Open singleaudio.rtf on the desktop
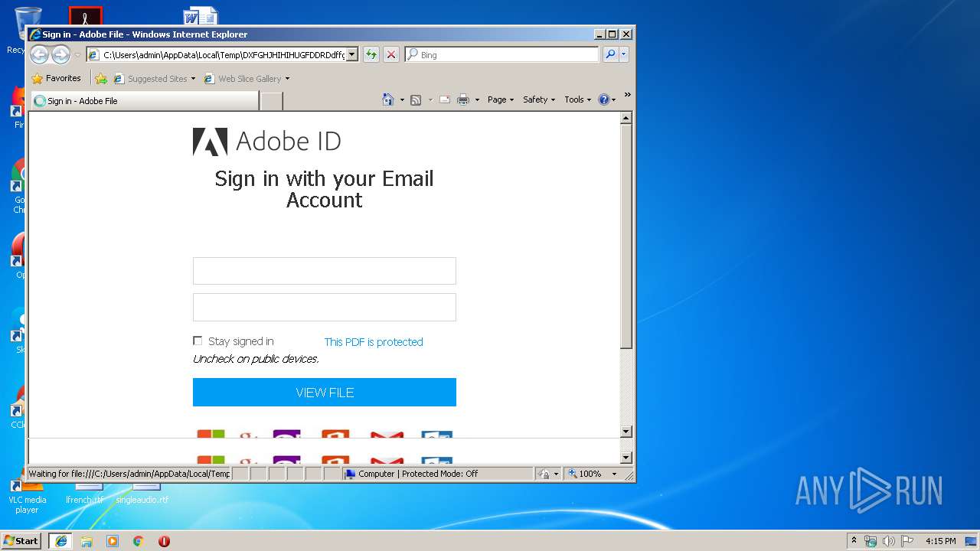Viewport: 980px width, 551px height. coord(142,494)
